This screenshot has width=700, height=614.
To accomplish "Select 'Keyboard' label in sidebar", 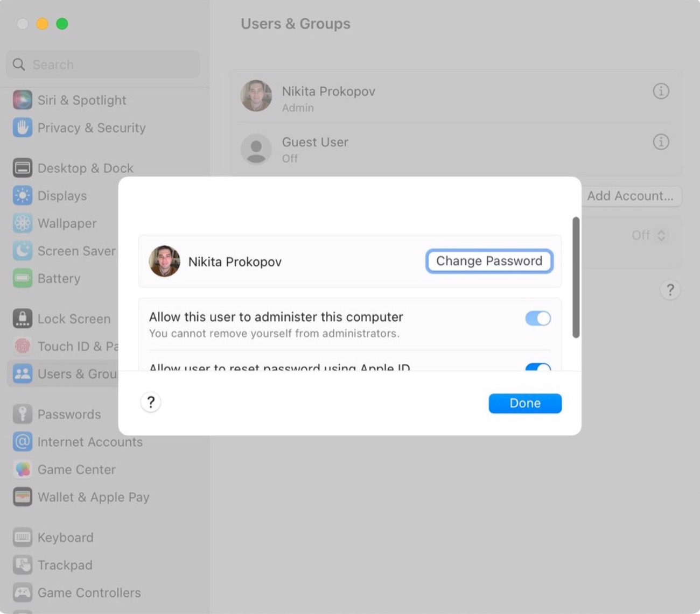I will [65, 537].
